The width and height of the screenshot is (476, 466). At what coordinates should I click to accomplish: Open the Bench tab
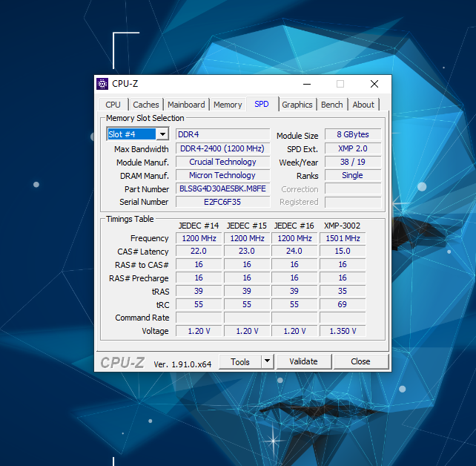tap(332, 105)
